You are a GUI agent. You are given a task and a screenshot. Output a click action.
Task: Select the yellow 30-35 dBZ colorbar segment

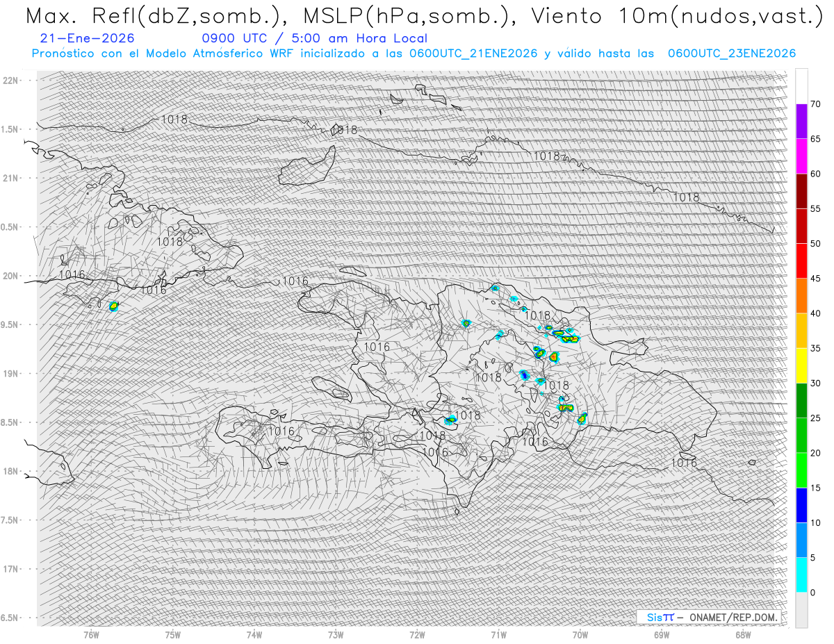click(x=801, y=365)
